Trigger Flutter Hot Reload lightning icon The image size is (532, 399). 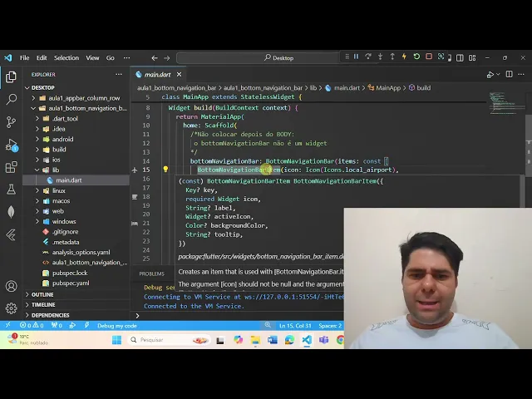(x=404, y=57)
